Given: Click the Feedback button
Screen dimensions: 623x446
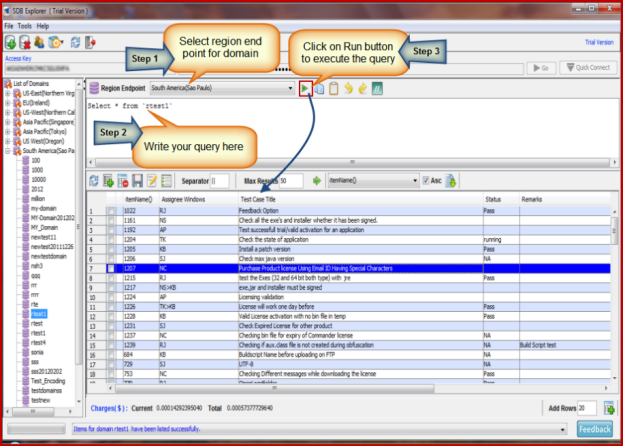Looking at the screenshot, I should pyautogui.click(x=594, y=429).
